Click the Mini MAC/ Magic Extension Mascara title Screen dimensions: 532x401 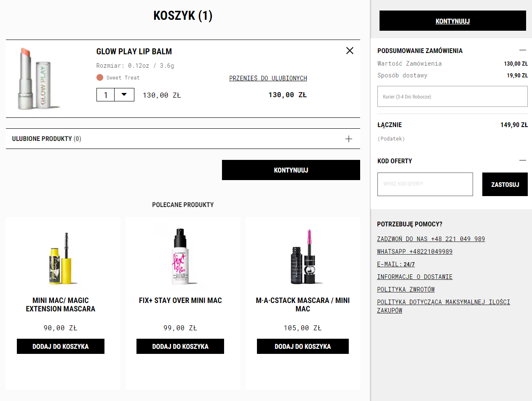point(61,305)
